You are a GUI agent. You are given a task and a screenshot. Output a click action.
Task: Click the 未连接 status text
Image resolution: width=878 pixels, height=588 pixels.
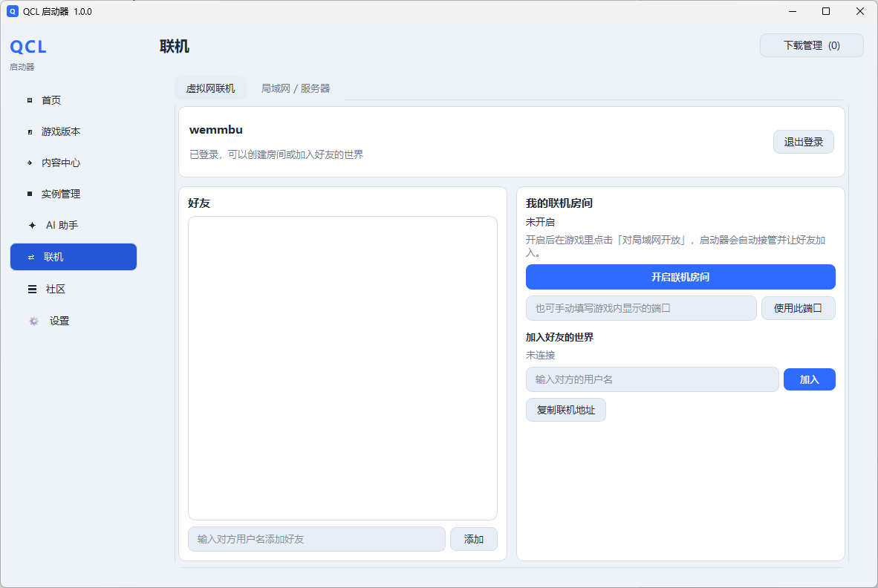[540, 356]
